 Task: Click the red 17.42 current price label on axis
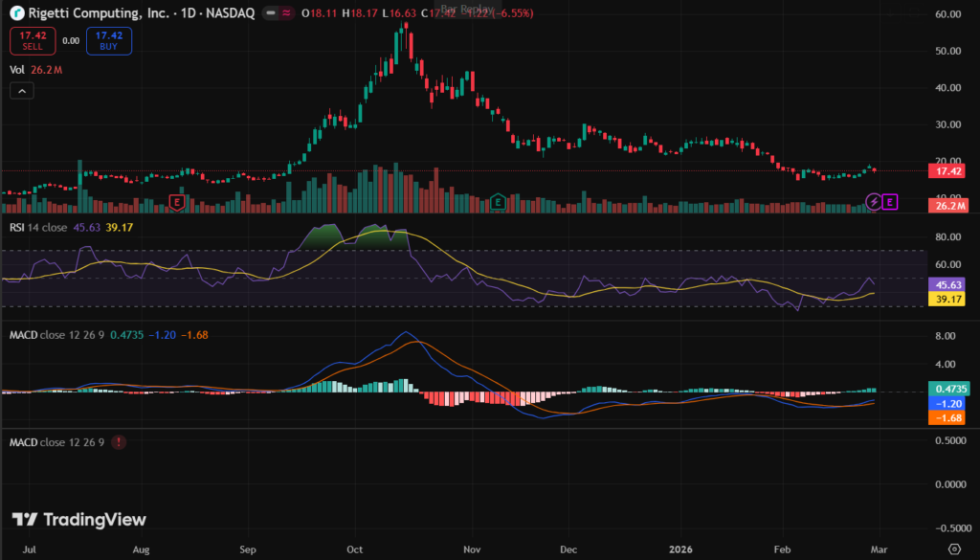[947, 170]
